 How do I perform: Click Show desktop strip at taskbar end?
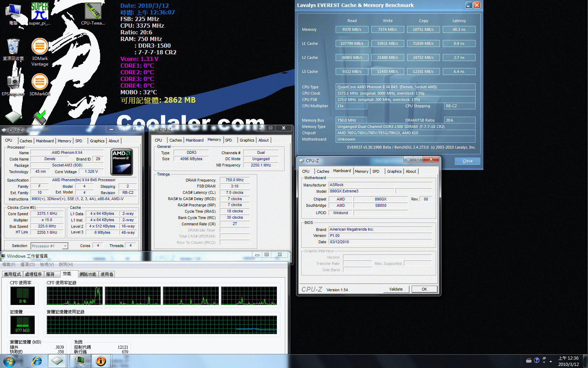585,361
